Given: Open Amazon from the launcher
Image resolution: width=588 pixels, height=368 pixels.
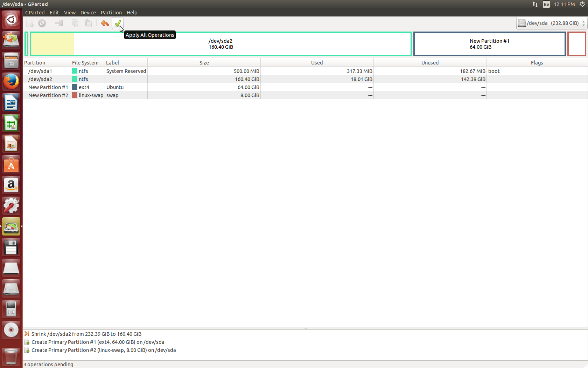Looking at the screenshot, I should click(11, 185).
